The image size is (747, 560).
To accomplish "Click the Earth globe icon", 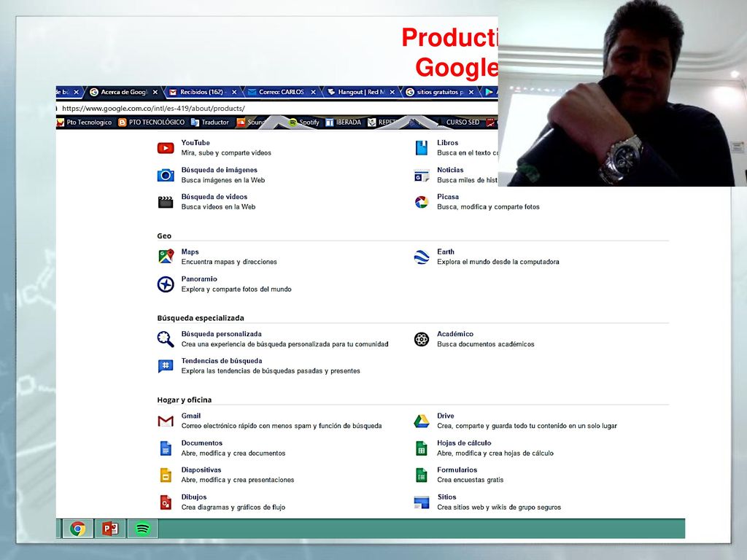I will [x=421, y=257].
